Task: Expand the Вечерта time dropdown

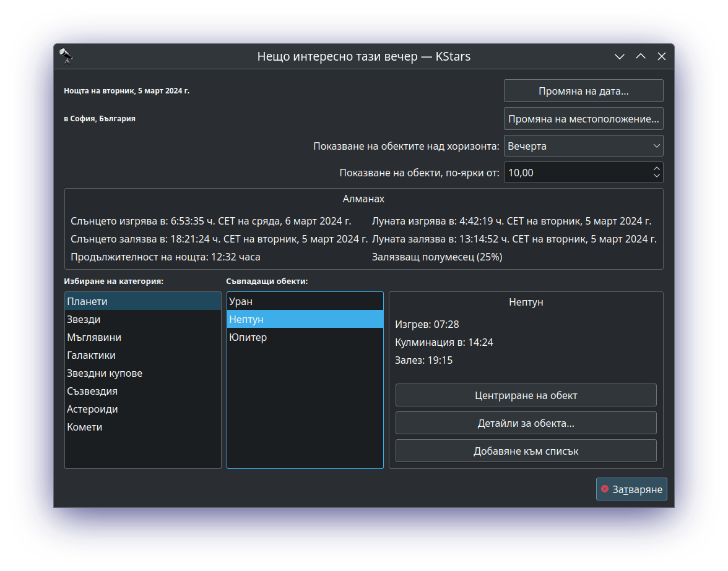Action: tap(583, 146)
